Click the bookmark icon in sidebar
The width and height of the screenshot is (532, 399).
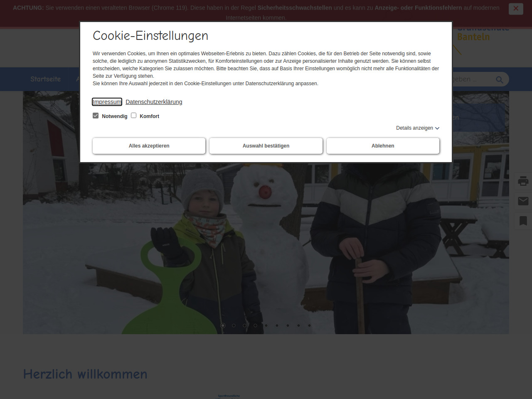tap(523, 221)
